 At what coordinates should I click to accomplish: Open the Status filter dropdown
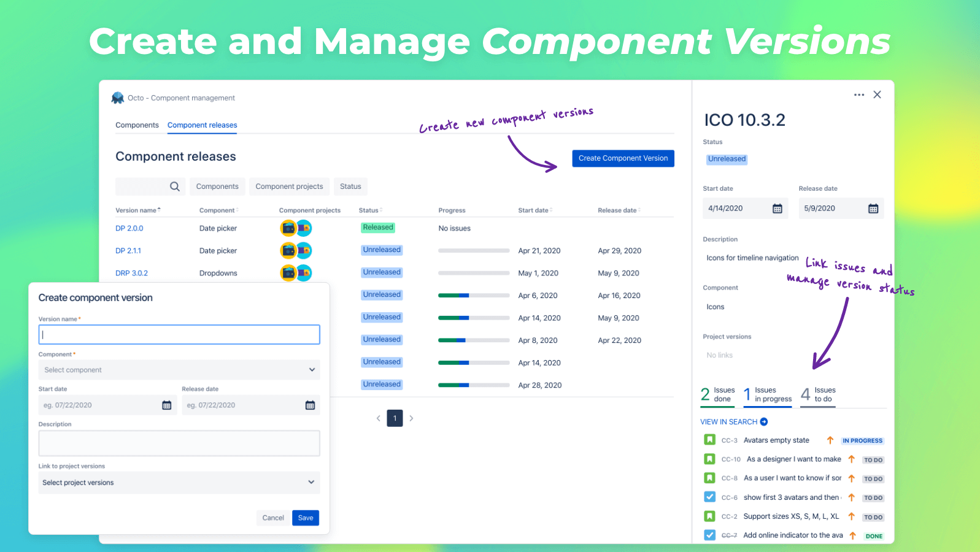(350, 186)
